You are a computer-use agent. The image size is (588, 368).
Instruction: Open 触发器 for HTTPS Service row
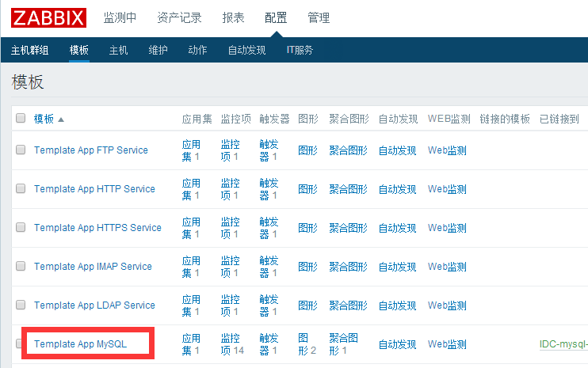pos(269,228)
